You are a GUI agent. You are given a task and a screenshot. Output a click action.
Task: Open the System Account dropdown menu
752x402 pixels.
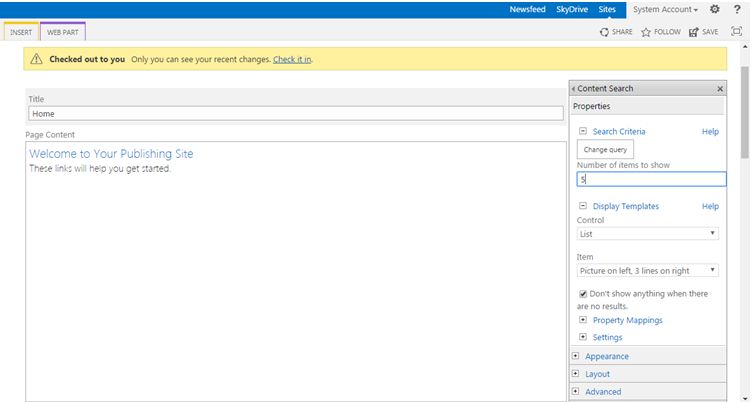point(665,9)
